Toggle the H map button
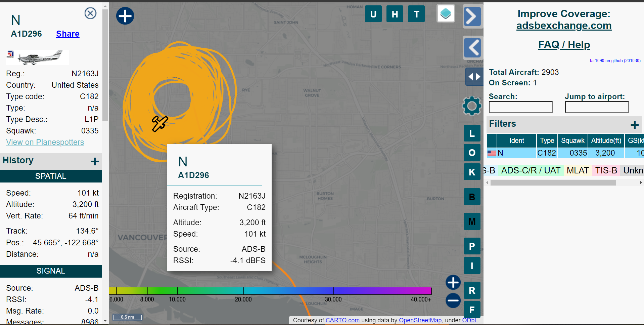 click(395, 14)
